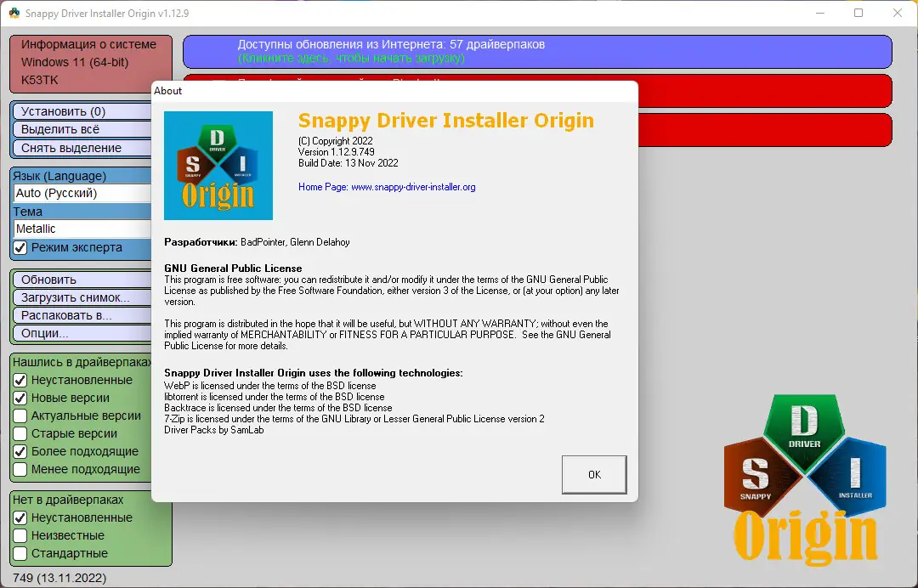This screenshot has width=918, height=588.
Task: Click the Снять выделение button
Action: pos(82,148)
